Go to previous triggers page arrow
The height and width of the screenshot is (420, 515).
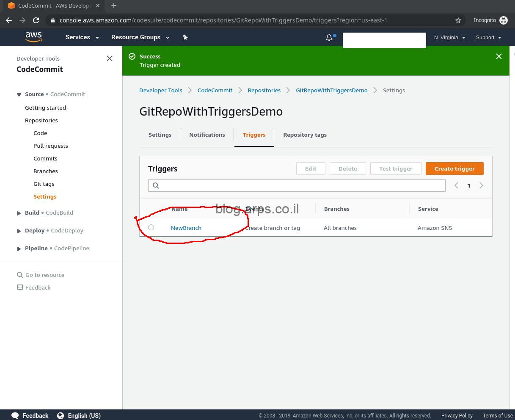coord(456,185)
